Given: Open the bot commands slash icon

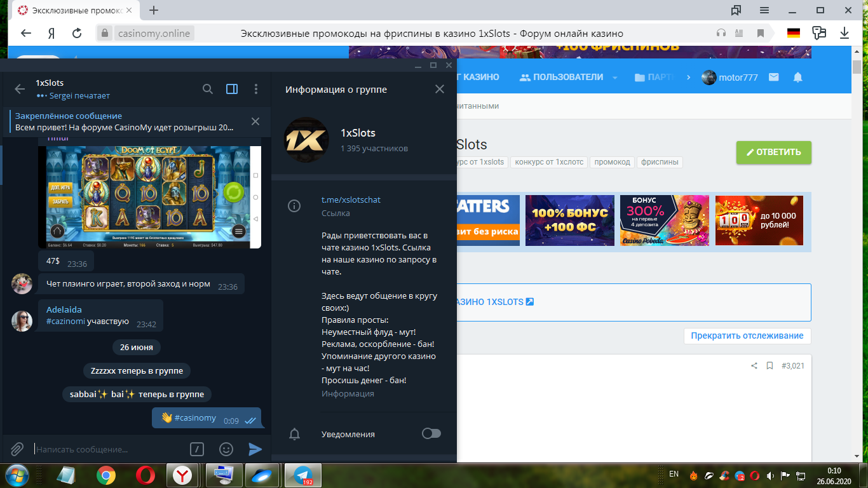Looking at the screenshot, I should [x=197, y=449].
